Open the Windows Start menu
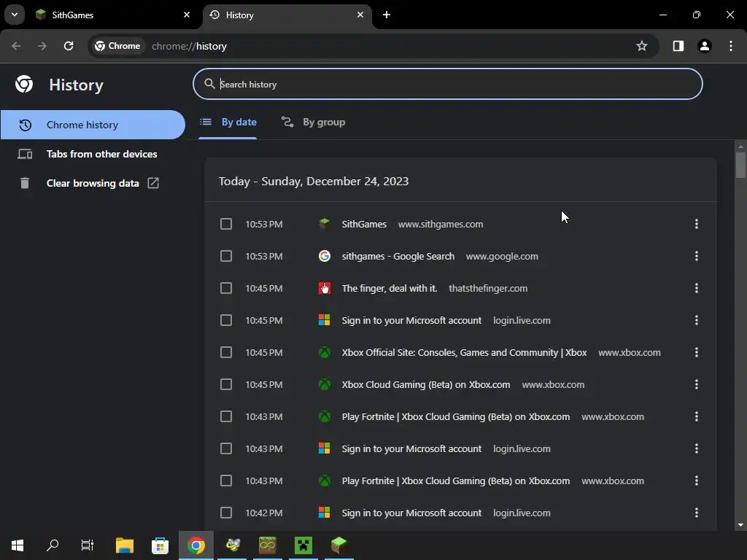747x560 pixels. 18,545
